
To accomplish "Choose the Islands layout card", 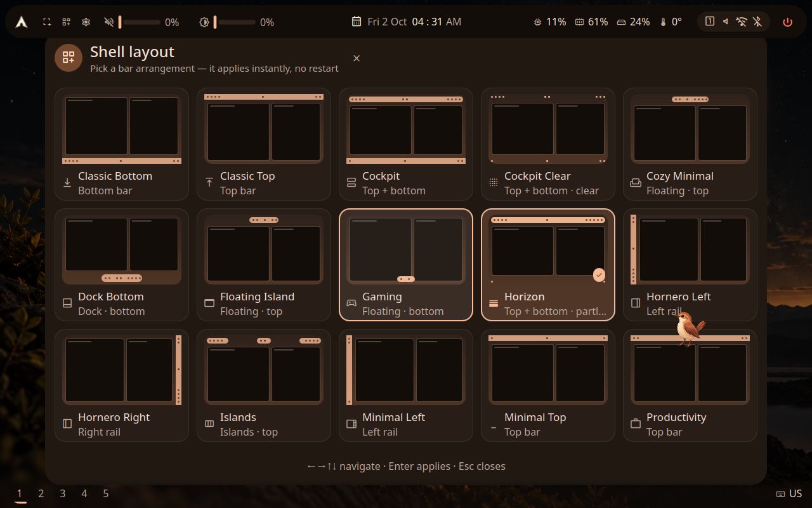I will coord(264,385).
